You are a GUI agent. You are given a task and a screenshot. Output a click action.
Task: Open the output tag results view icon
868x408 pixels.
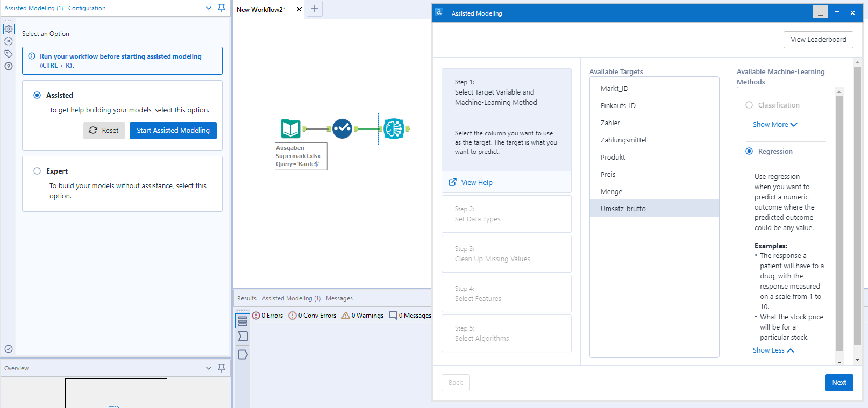(243, 354)
